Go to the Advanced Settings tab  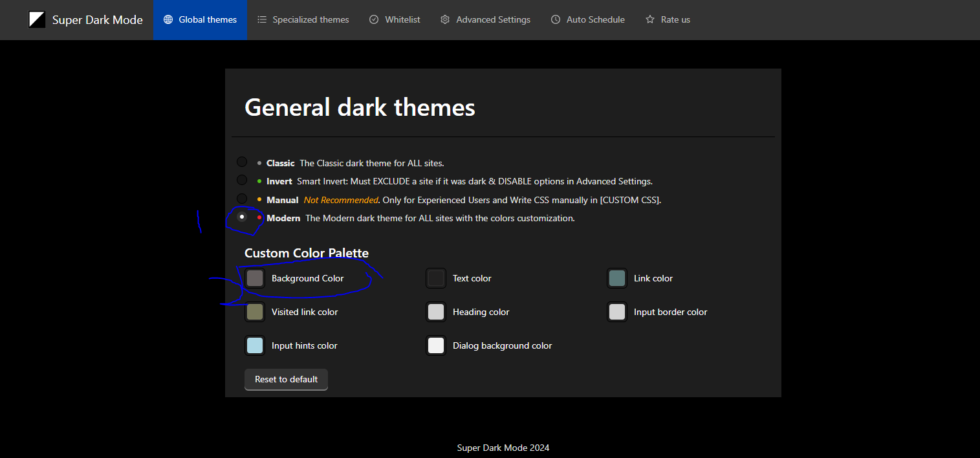coord(485,19)
